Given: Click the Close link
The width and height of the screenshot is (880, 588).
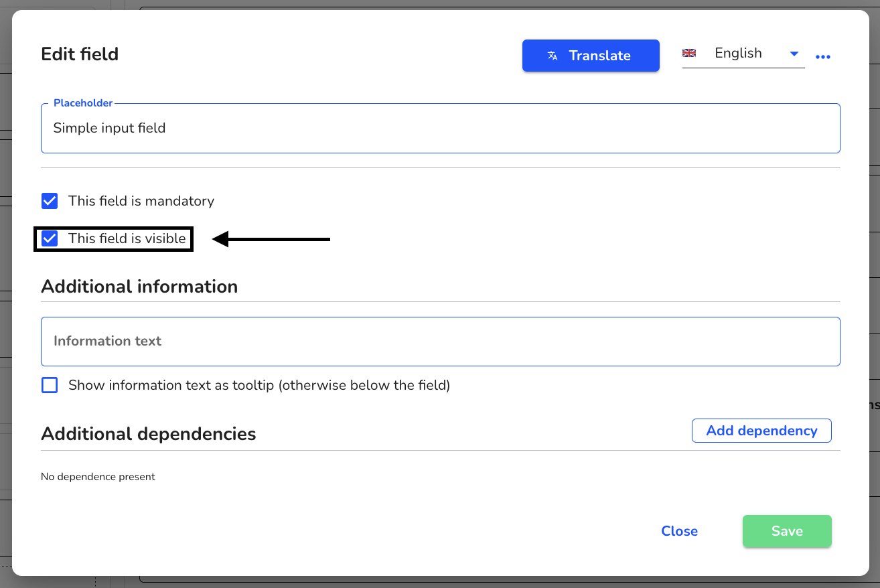Looking at the screenshot, I should click(679, 531).
